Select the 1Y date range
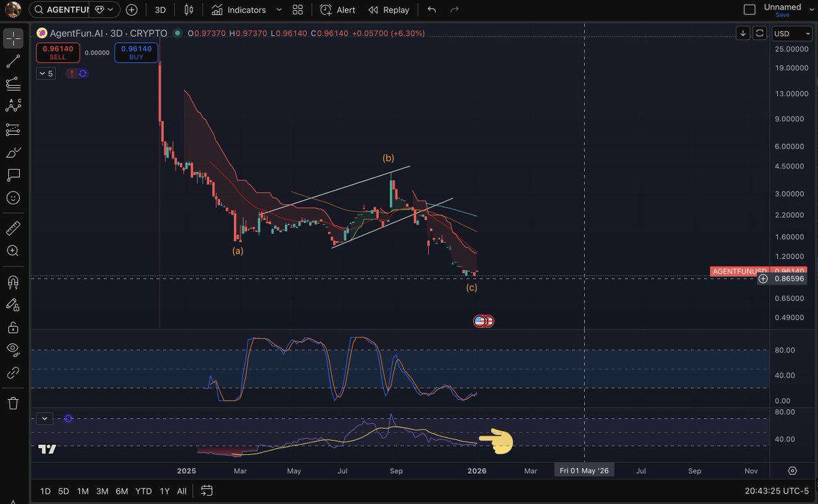The height and width of the screenshot is (504, 818). (x=164, y=490)
